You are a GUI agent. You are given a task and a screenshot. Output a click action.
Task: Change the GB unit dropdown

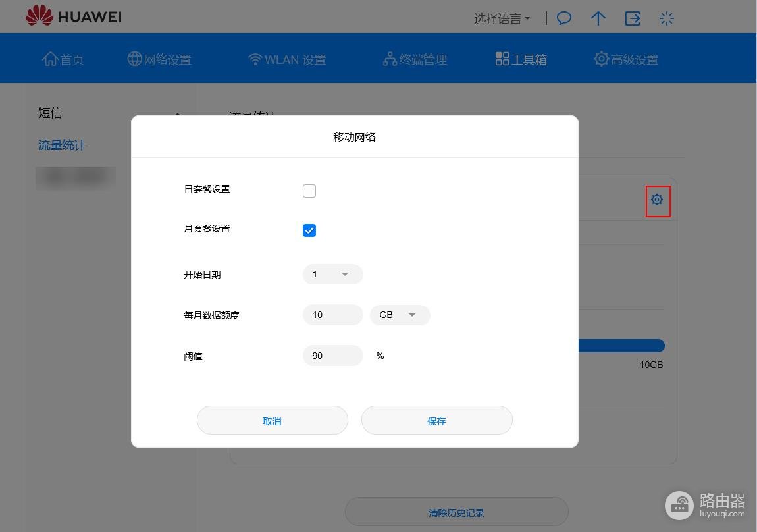pos(400,315)
